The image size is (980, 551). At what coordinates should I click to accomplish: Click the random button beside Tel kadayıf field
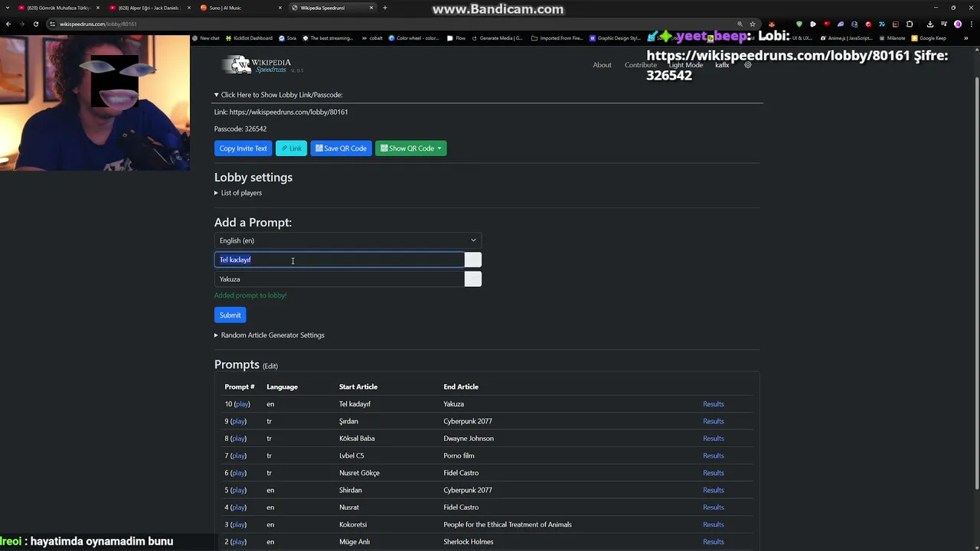click(473, 260)
